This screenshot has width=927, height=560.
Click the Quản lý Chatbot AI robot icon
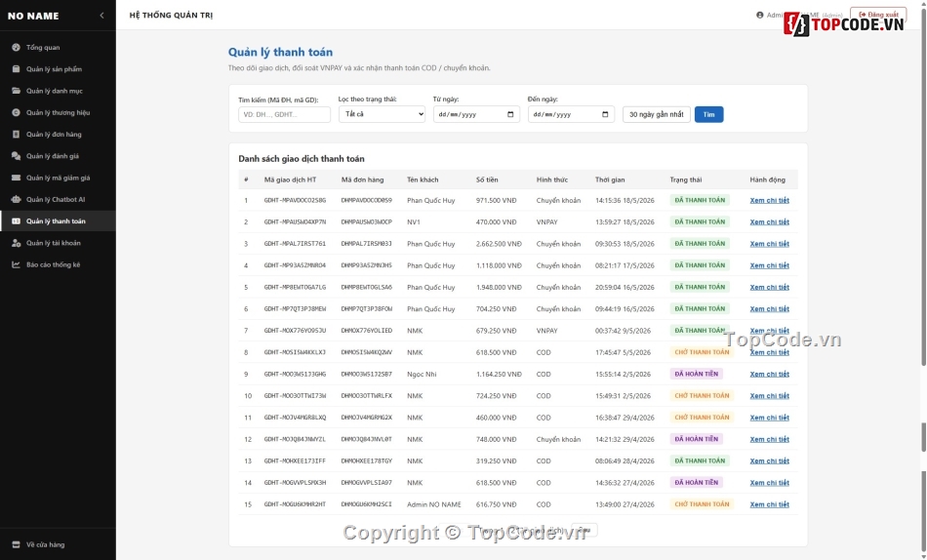coord(16,199)
